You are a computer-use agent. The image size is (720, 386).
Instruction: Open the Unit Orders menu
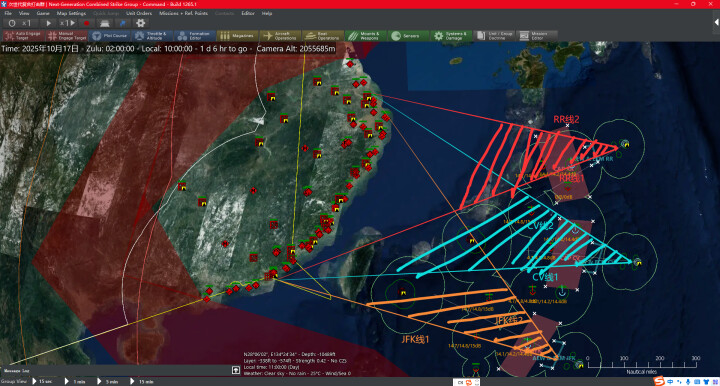pos(139,13)
